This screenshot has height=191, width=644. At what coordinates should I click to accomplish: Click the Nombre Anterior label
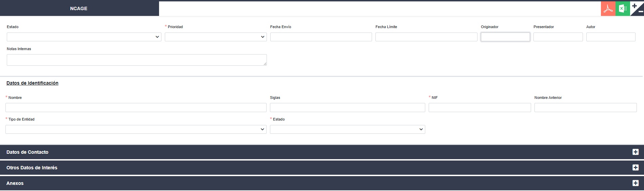[x=548, y=98]
